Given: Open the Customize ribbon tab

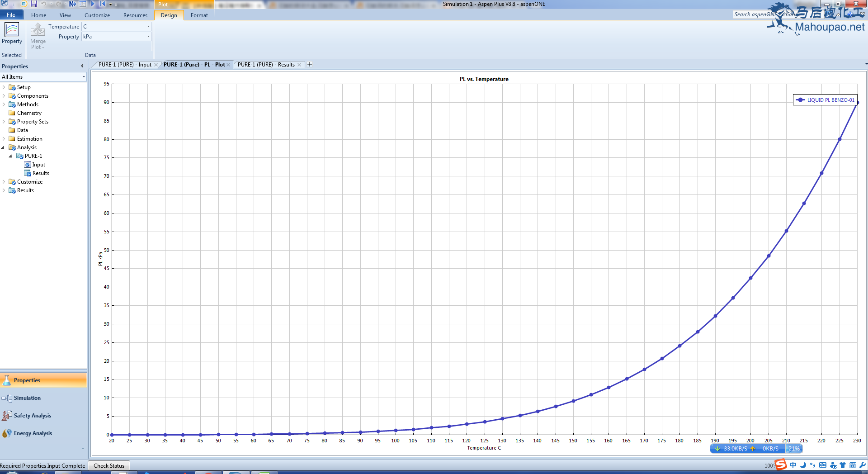Looking at the screenshot, I should (x=97, y=15).
